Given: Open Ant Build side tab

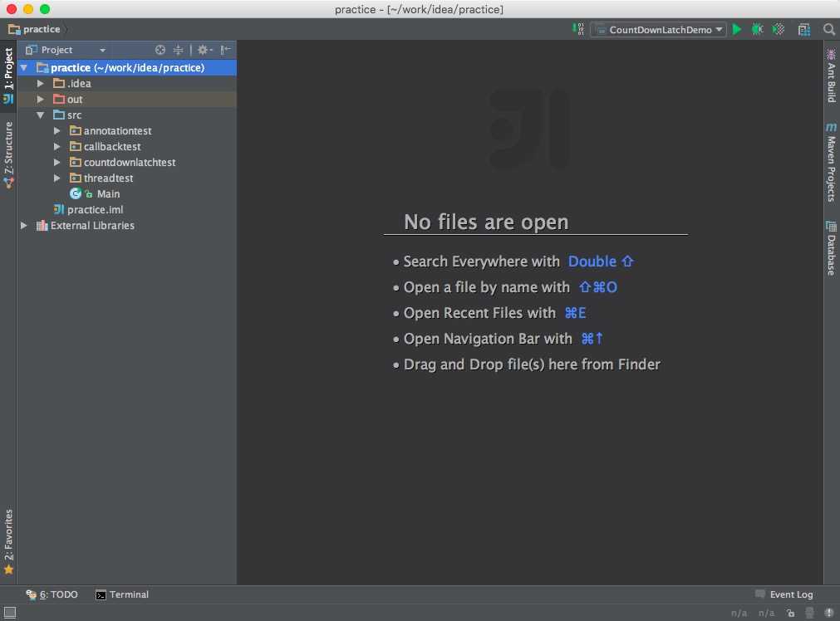Looking at the screenshot, I should [x=832, y=75].
